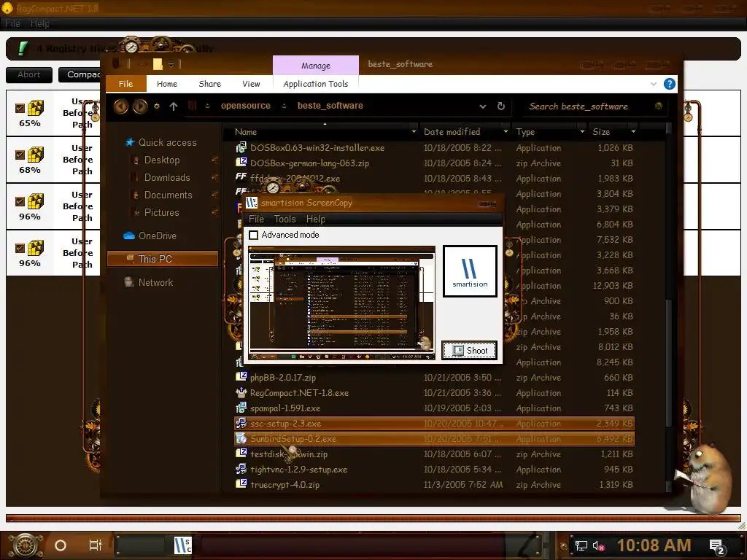Go forward with the Explorer forward arrow
Image resolution: width=747 pixels, height=560 pixels.
139,106
